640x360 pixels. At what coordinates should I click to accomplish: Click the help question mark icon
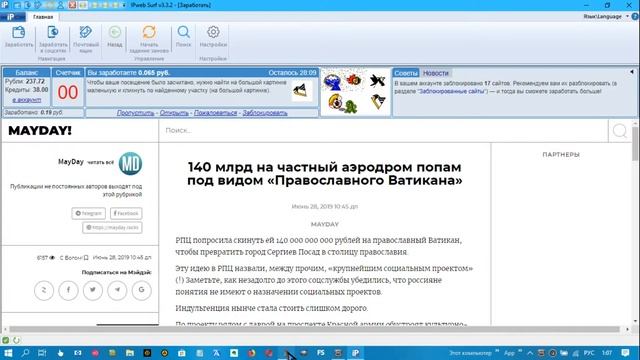(x=635, y=16)
